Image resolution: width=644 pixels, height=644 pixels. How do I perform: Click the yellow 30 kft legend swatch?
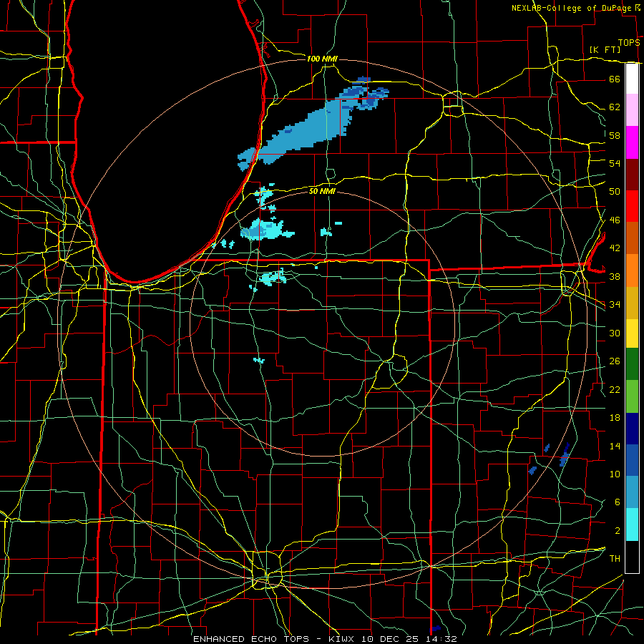(x=632, y=333)
